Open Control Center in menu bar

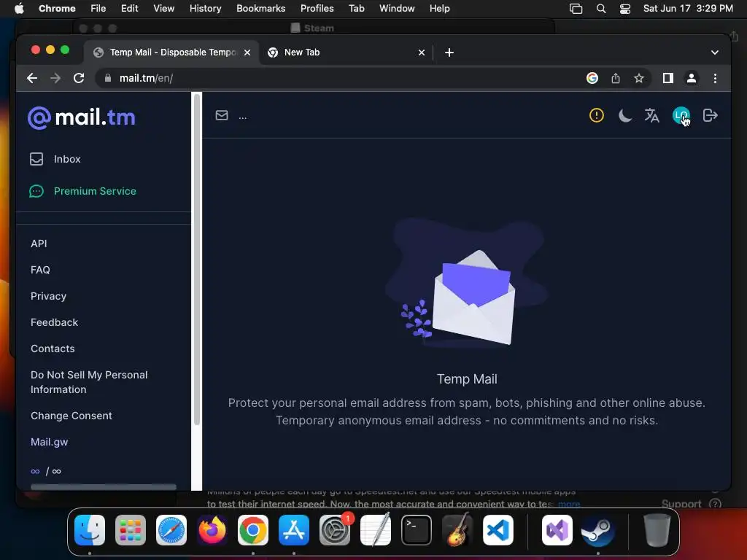pos(625,9)
